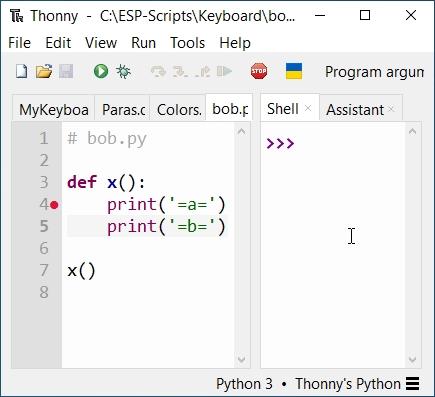Click the Thonny application icon in title bar

click(x=16, y=16)
